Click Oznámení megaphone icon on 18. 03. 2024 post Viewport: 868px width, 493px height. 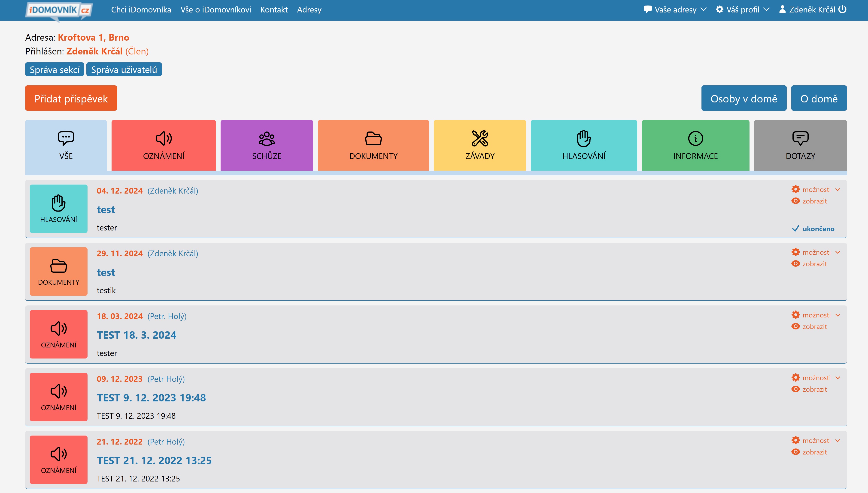[x=59, y=329]
